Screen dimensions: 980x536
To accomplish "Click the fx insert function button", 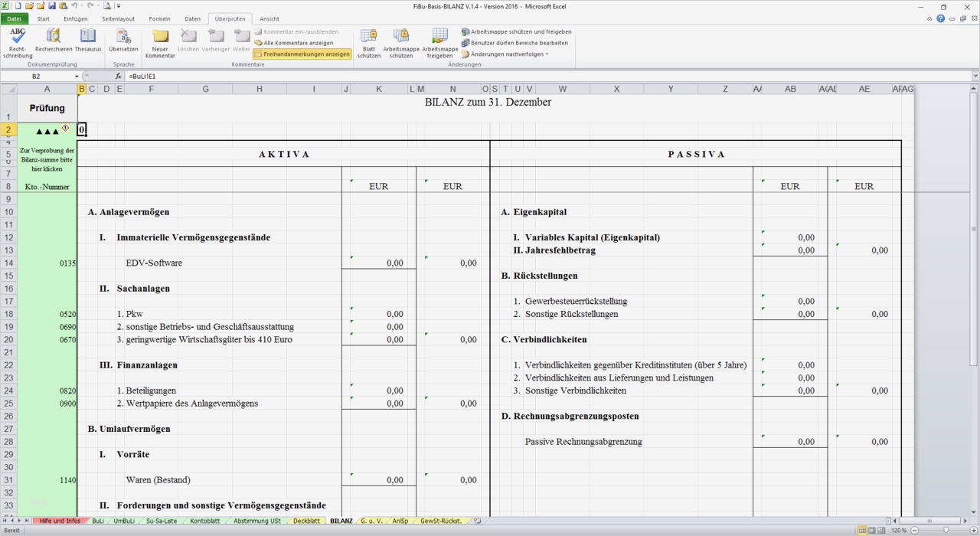I will point(119,77).
